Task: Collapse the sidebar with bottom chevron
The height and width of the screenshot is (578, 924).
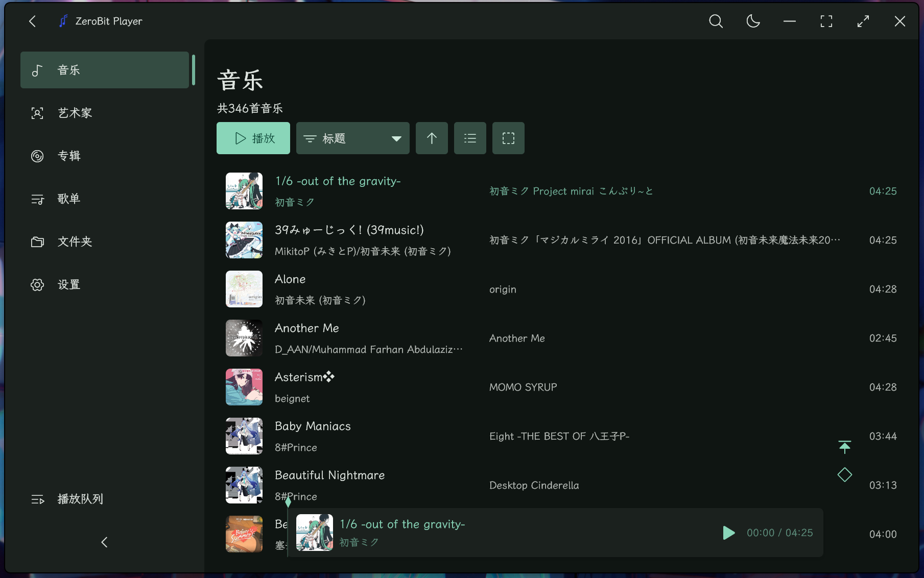Action: [105, 542]
